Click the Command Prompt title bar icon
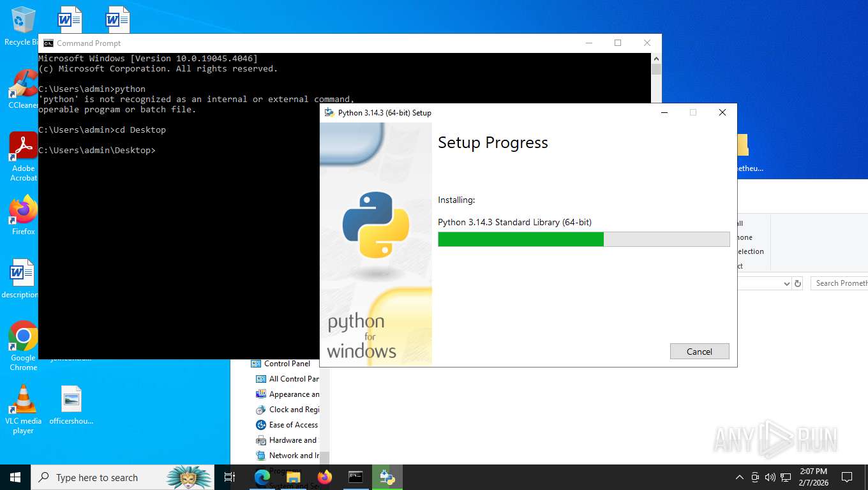 point(48,43)
